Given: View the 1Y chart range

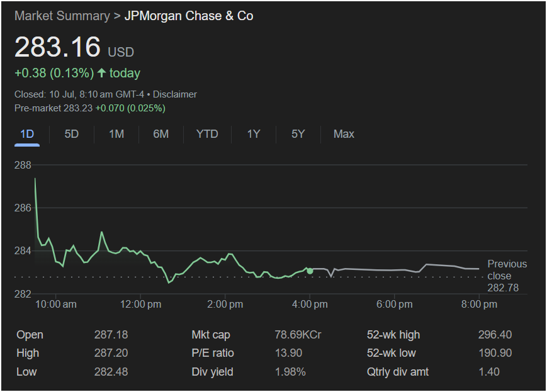Looking at the screenshot, I should tap(254, 134).
